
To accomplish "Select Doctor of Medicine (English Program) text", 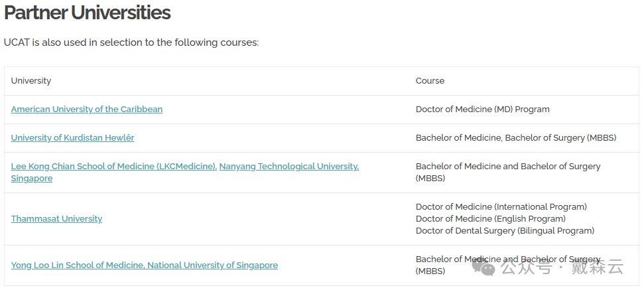I will (491, 218).
